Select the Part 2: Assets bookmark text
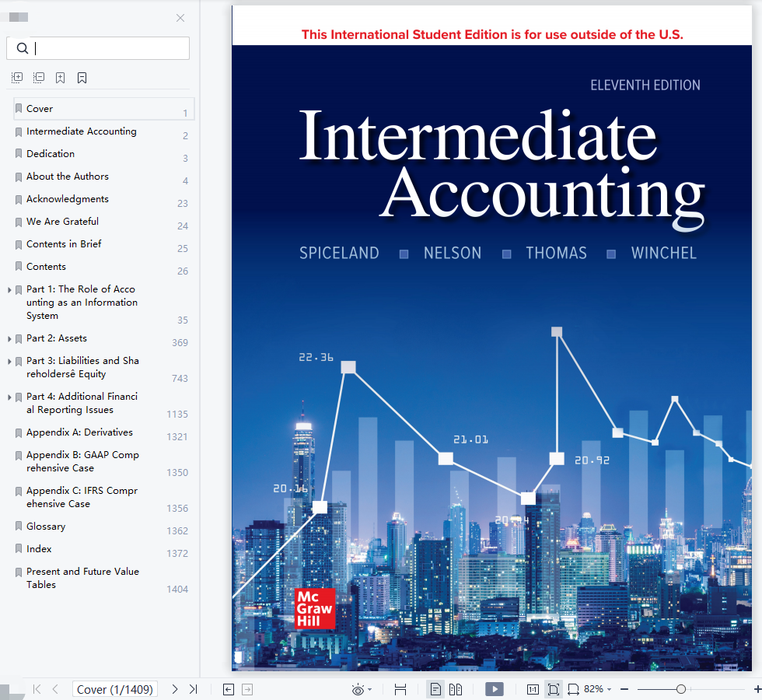The width and height of the screenshot is (762, 700). click(x=56, y=338)
